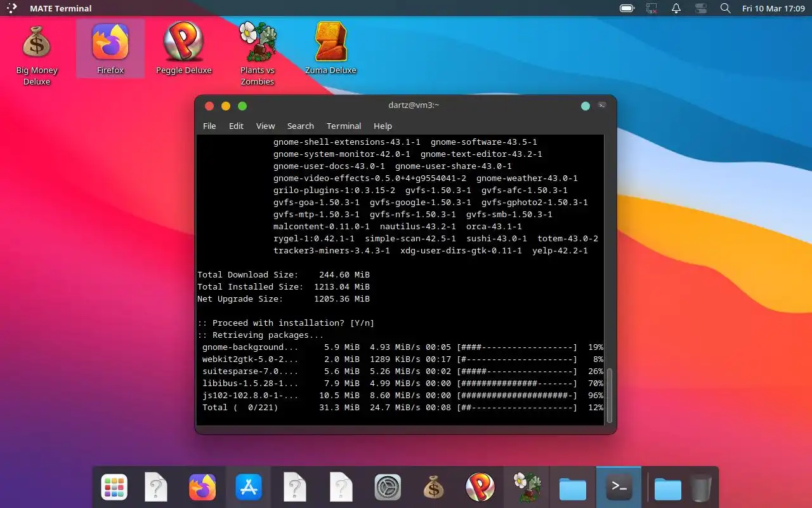The image size is (812, 508).
Task: Click the libibus-1.5.28-1 download row
Action: click(402, 384)
